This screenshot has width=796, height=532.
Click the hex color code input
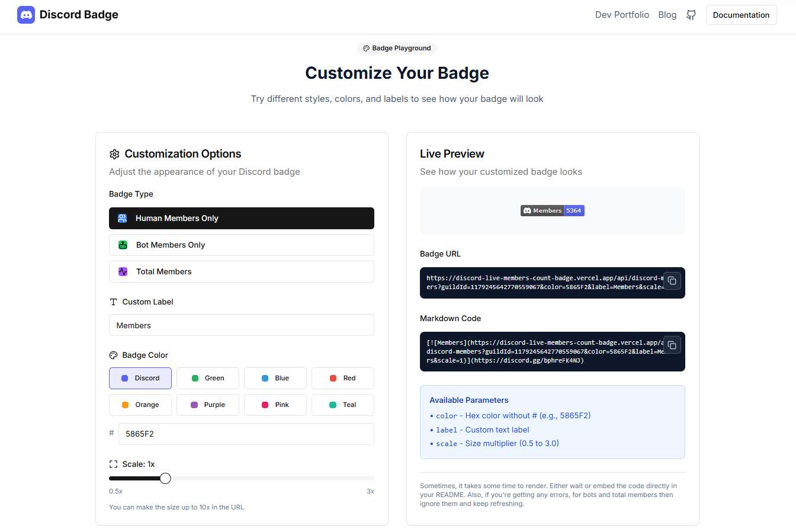tap(246, 434)
